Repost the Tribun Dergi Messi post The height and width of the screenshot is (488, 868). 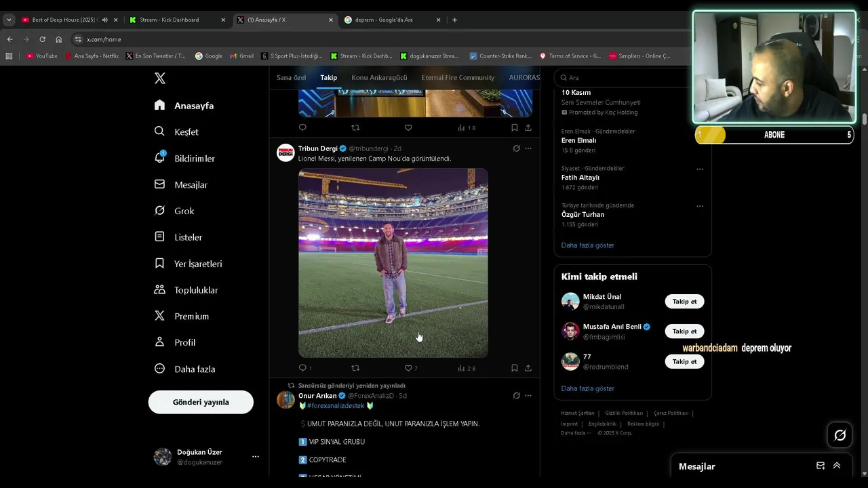[x=355, y=368]
